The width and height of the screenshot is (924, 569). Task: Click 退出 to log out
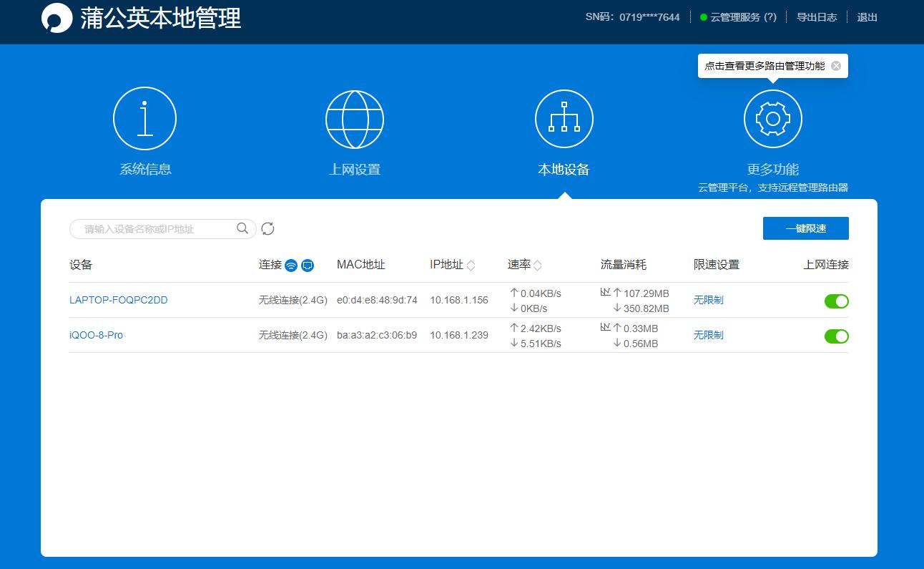[867, 16]
